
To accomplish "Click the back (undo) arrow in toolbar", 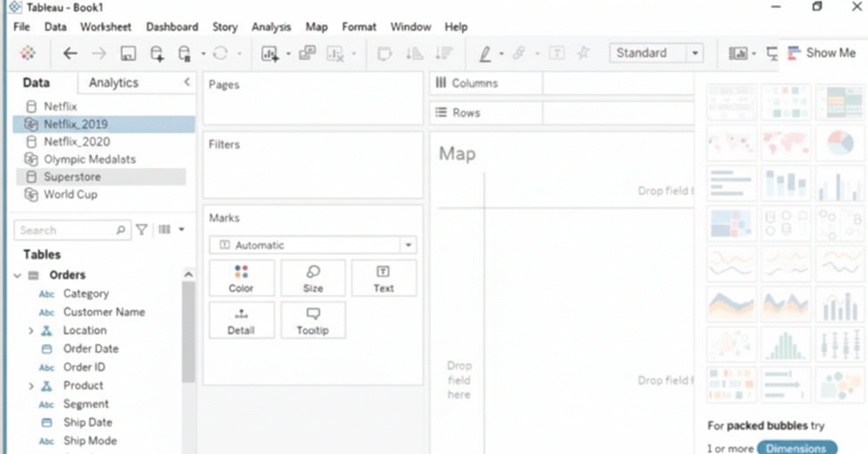I will coord(70,54).
